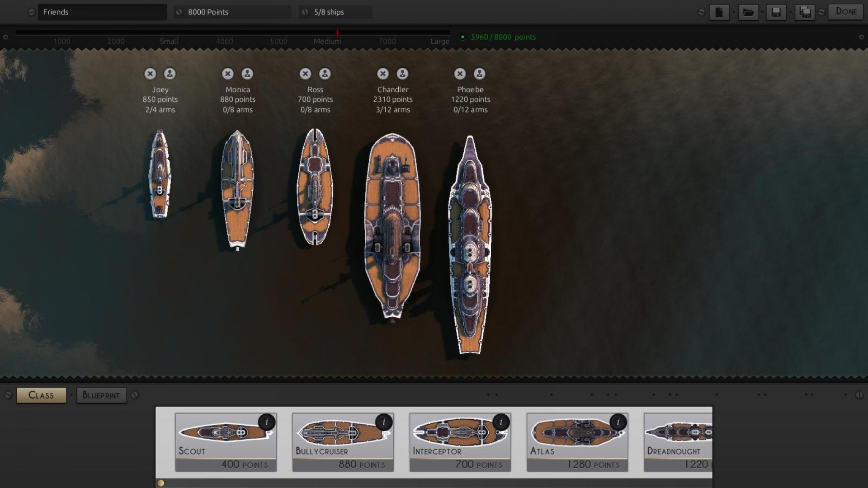The height and width of the screenshot is (488, 868).
Task: Select the Chandler ship in the fleet
Action: coord(392,226)
